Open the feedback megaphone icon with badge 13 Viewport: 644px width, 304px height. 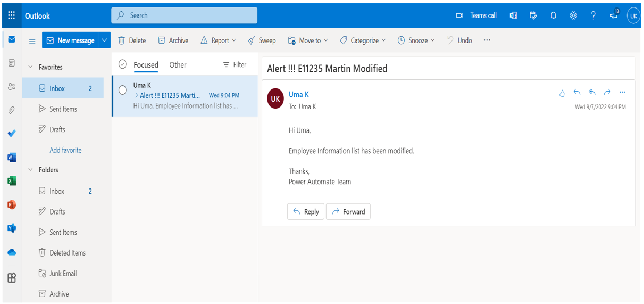click(x=614, y=15)
